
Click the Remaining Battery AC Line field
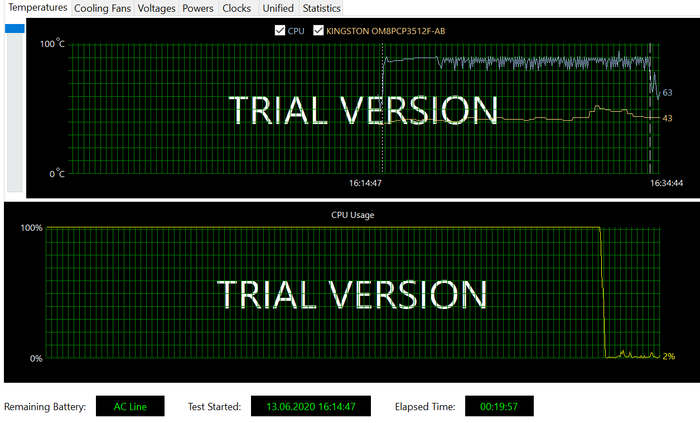click(130, 406)
